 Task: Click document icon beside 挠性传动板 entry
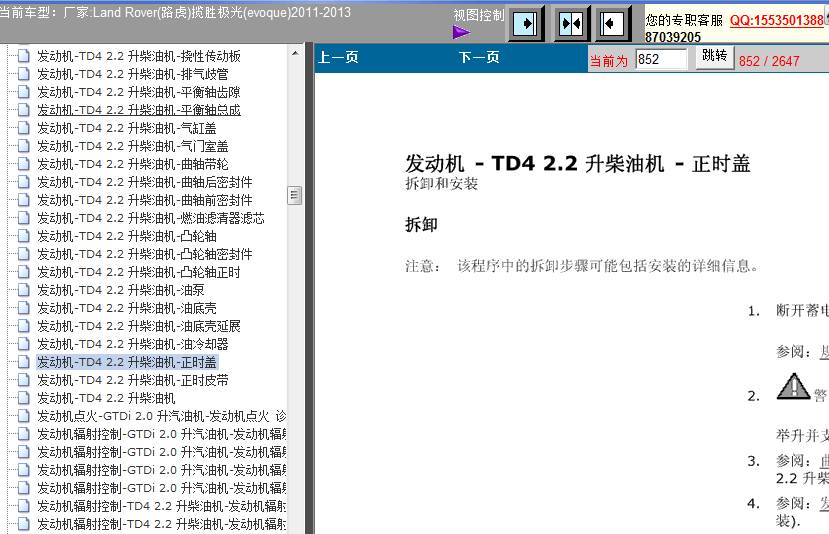(x=23, y=56)
